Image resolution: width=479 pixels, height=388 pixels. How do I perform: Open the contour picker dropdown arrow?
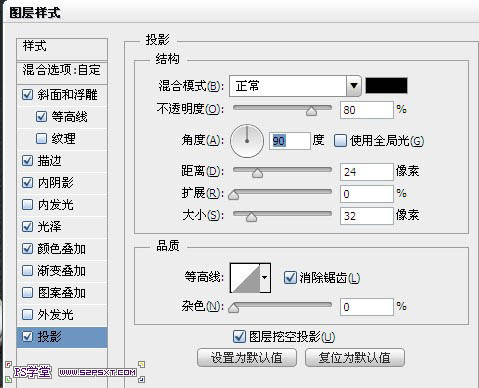[x=265, y=277]
